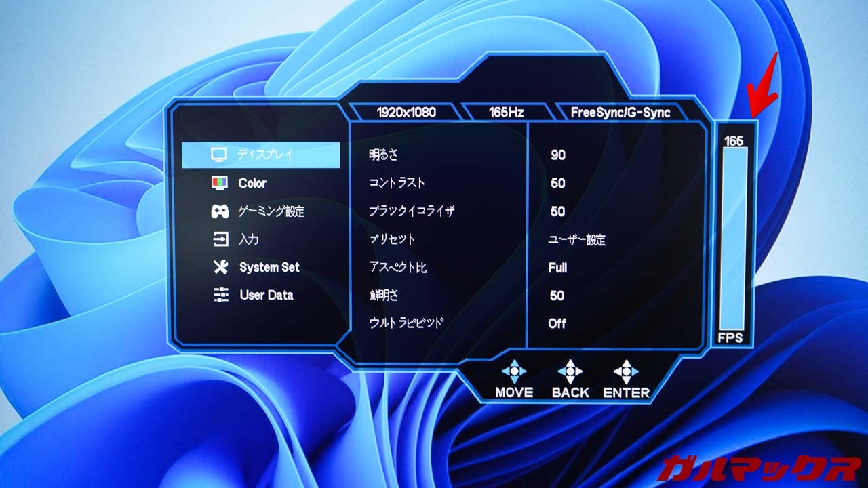This screenshot has height=488, width=868.
Task: Click the vertical FPS meter bar
Action: click(734, 239)
